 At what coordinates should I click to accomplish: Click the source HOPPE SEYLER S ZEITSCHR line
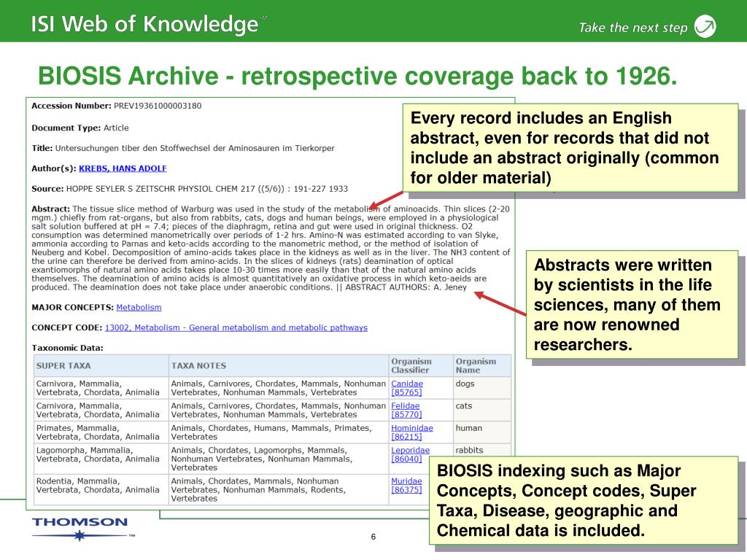click(x=206, y=189)
